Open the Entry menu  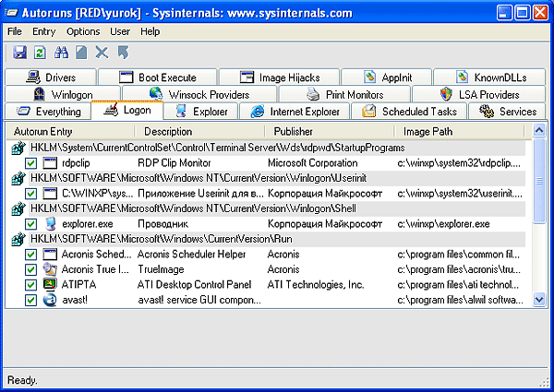point(43,31)
